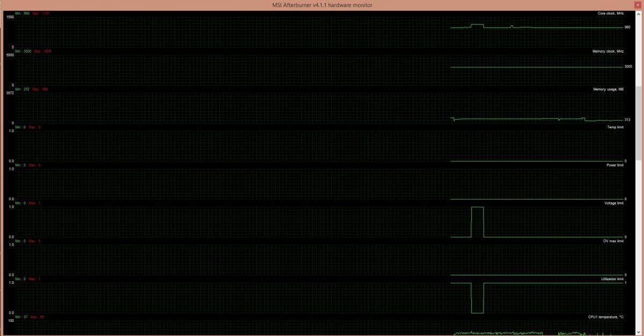Image resolution: width=644 pixels, height=336 pixels.
Task: Click the current Memory clock value "3005"
Action: click(x=628, y=67)
